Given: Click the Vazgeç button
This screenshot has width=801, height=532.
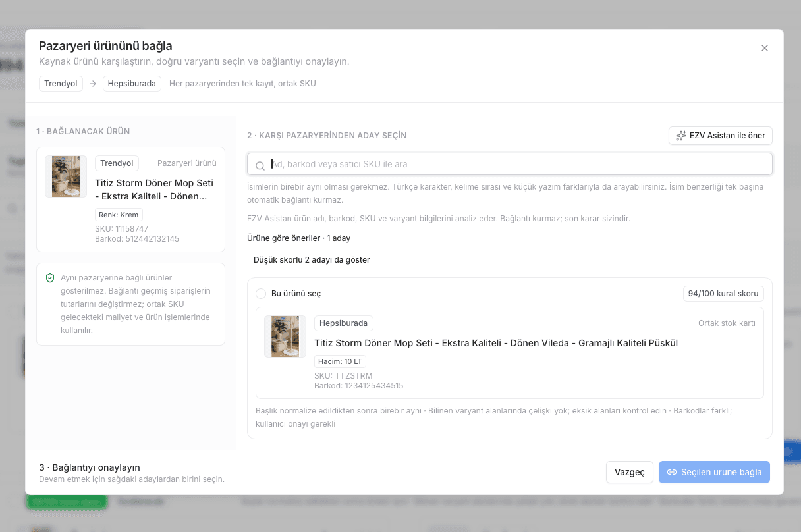Looking at the screenshot, I should pos(630,472).
